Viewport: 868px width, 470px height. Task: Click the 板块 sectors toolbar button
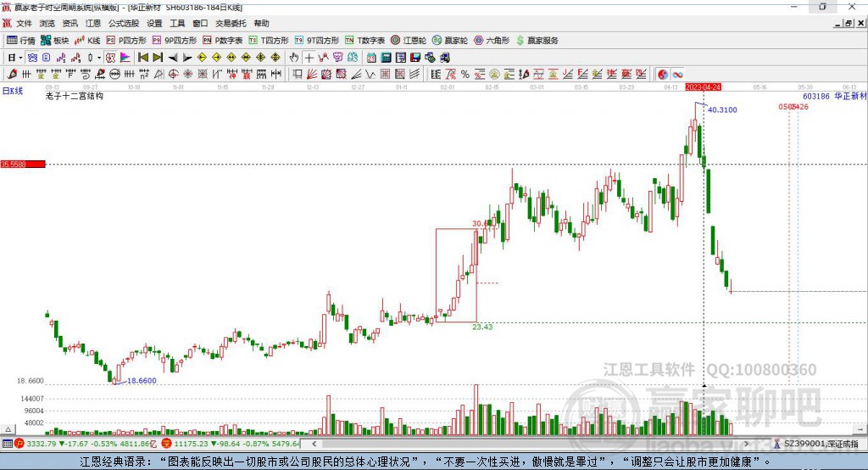click(55, 41)
